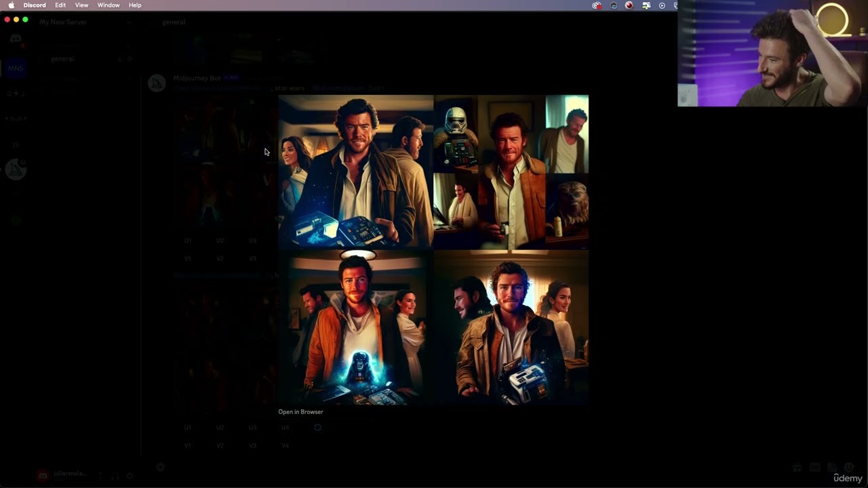This screenshot has height=488, width=868.
Task: Click the play circle icon in menu bar
Action: pos(662,5)
